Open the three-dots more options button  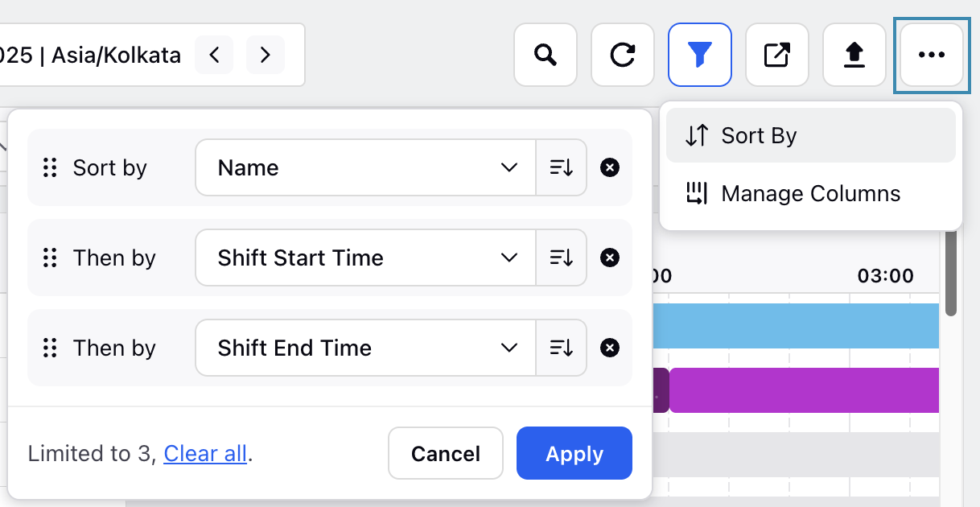click(932, 55)
